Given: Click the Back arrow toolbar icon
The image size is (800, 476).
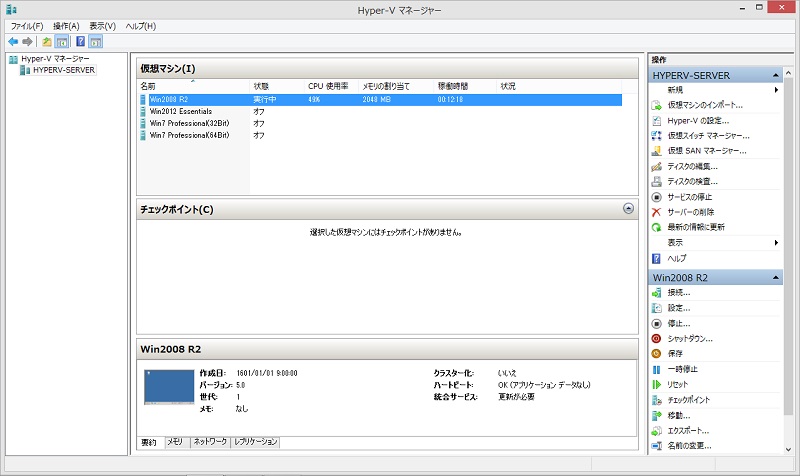Looking at the screenshot, I should click(x=13, y=42).
